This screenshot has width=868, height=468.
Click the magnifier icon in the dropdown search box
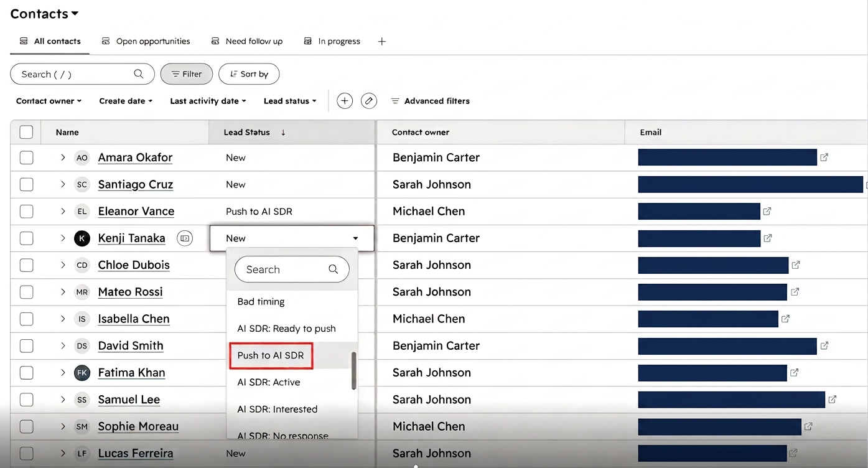coord(334,269)
